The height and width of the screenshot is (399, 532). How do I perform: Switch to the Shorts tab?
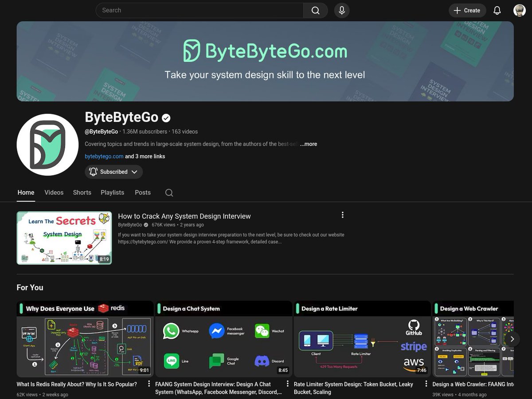82,192
